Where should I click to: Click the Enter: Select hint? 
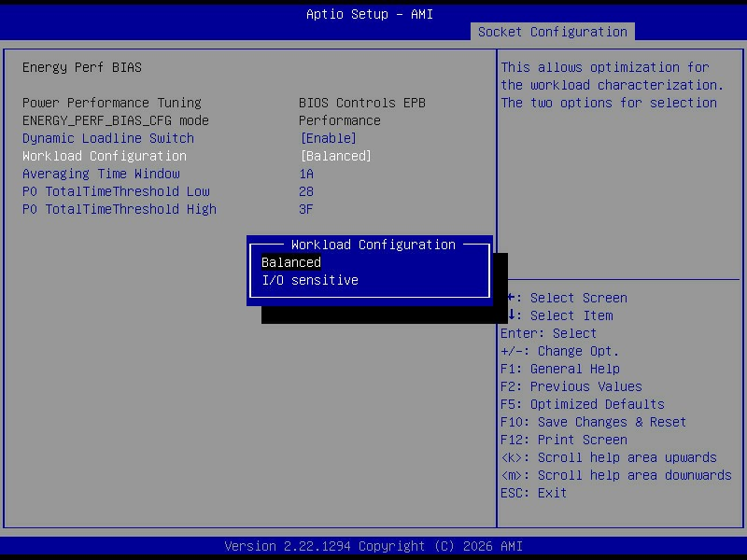click(x=548, y=333)
